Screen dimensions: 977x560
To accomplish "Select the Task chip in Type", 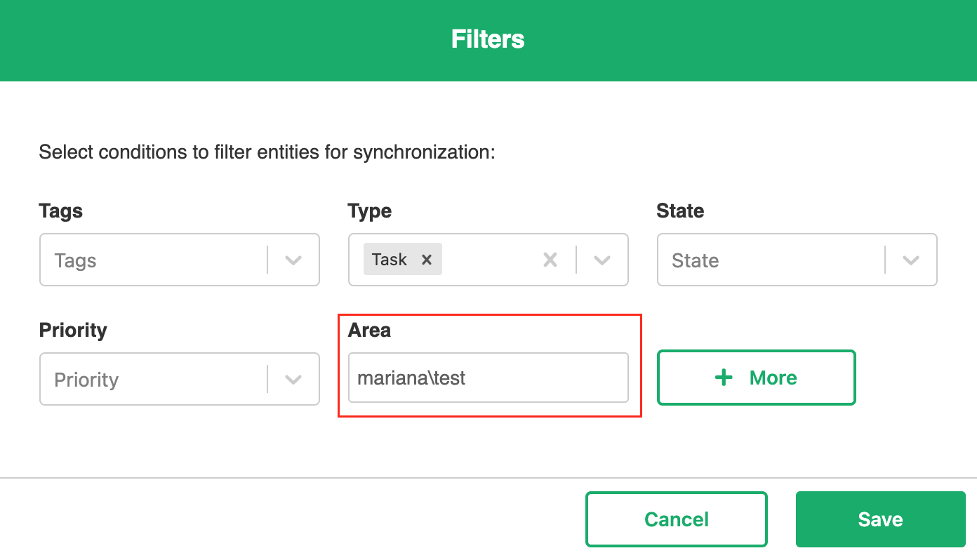I will coord(390,260).
